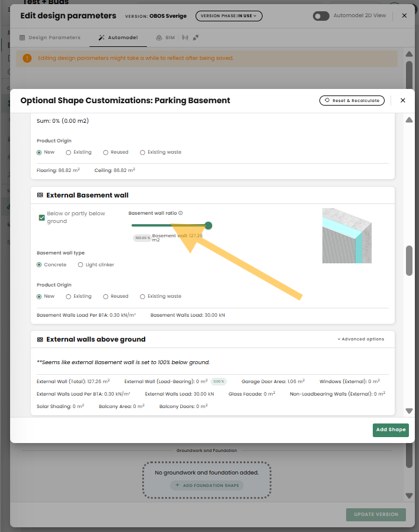Choose Existing waste origin for basement wall
Image resolution: width=419 pixels, height=532 pixels.
point(143,297)
